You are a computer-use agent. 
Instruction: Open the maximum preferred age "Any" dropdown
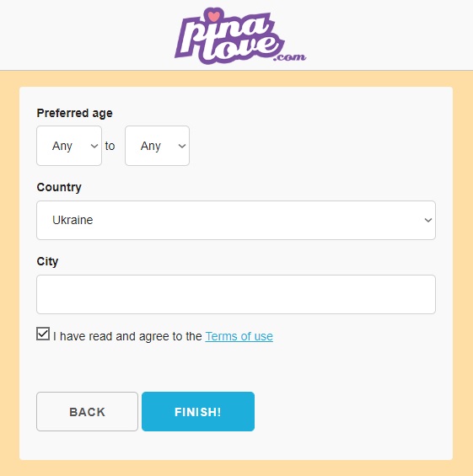coord(157,146)
